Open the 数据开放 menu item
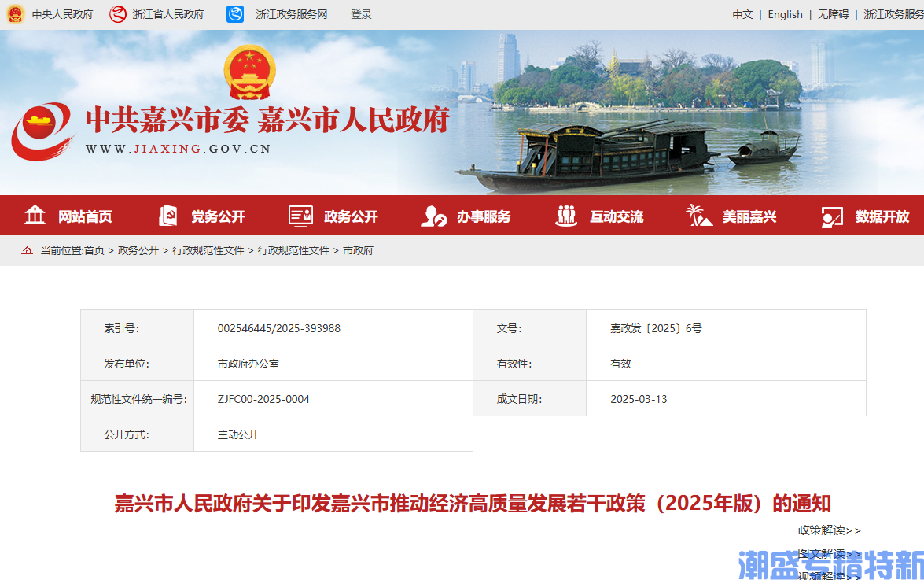924x580 pixels. [882, 216]
